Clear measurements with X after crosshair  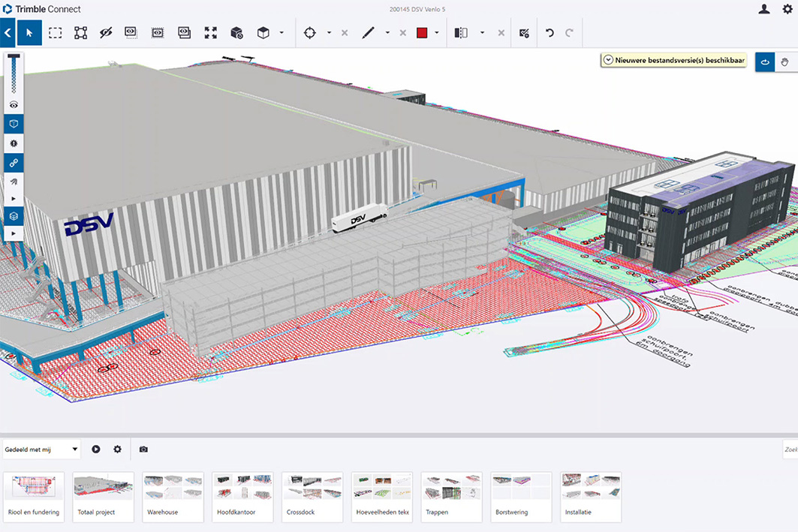(345, 33)
